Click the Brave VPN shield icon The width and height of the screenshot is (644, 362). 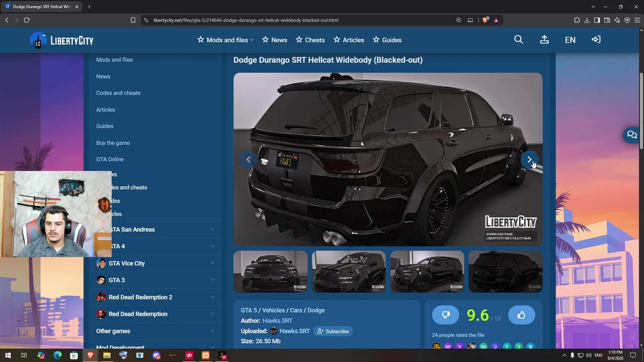pyautogui.click(x=627, y=20)
